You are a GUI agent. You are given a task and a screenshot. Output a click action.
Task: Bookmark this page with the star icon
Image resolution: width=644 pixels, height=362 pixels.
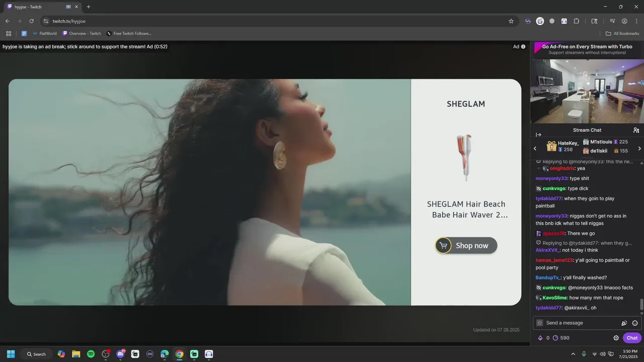click(x=511, y=21)
